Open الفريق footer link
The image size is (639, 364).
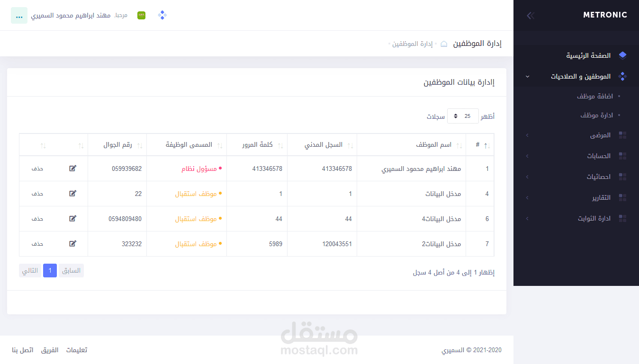pos(50,350)
